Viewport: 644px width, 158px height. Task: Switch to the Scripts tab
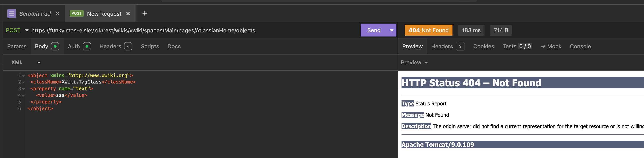tap(150, 46)
